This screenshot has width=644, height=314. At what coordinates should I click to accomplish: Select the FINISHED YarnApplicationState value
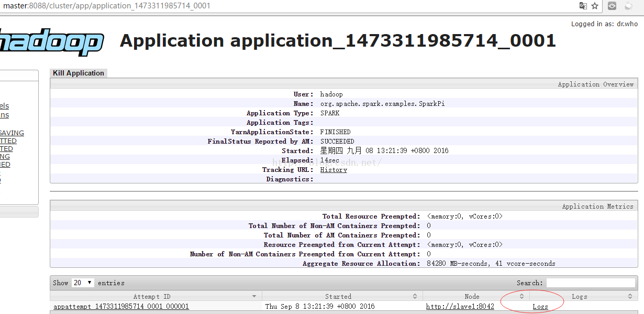(x=335, y=132)
